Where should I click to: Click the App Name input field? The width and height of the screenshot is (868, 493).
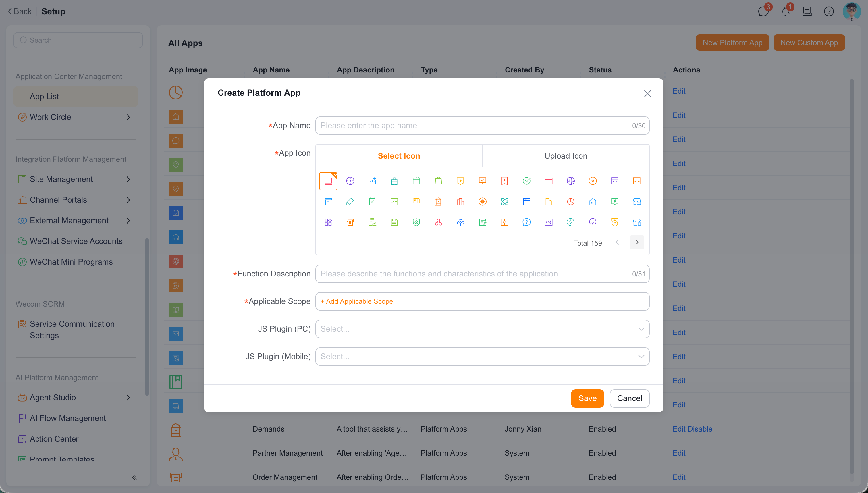click(x=482, y=126)
